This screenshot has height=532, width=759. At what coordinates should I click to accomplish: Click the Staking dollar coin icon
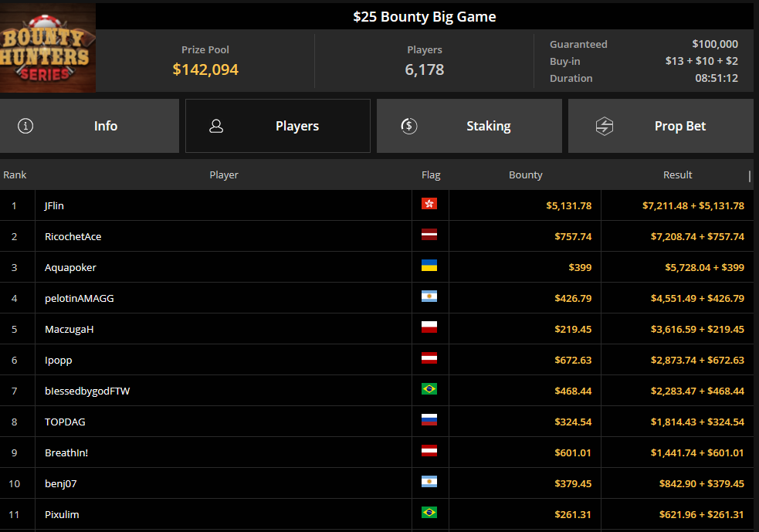pos(409,126)
